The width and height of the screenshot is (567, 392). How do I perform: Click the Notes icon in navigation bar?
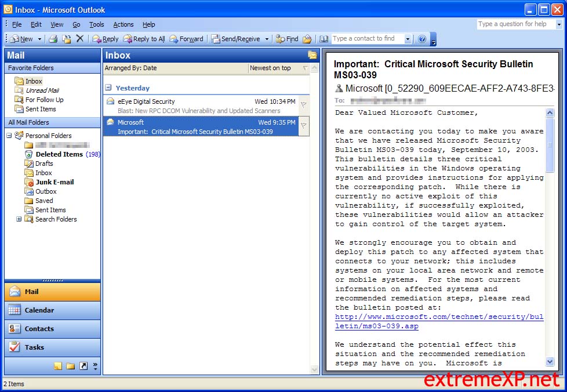pyautogui.click(x=58, y=366)
